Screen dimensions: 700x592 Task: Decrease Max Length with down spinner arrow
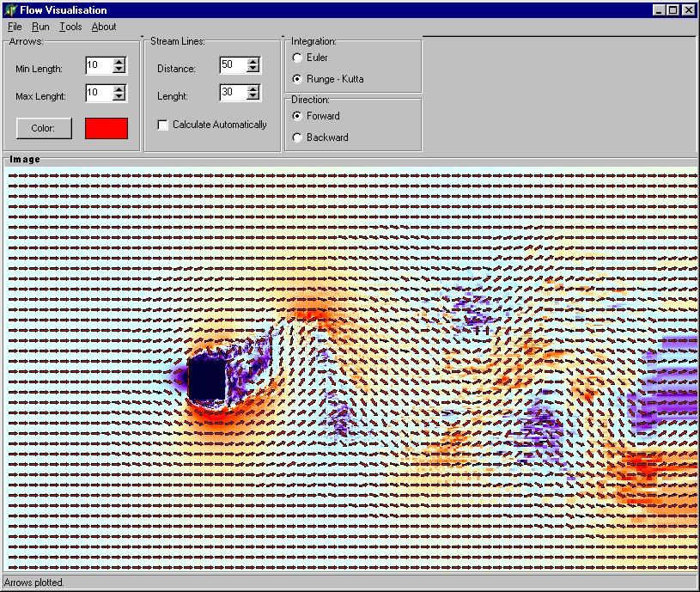(119, 96)
